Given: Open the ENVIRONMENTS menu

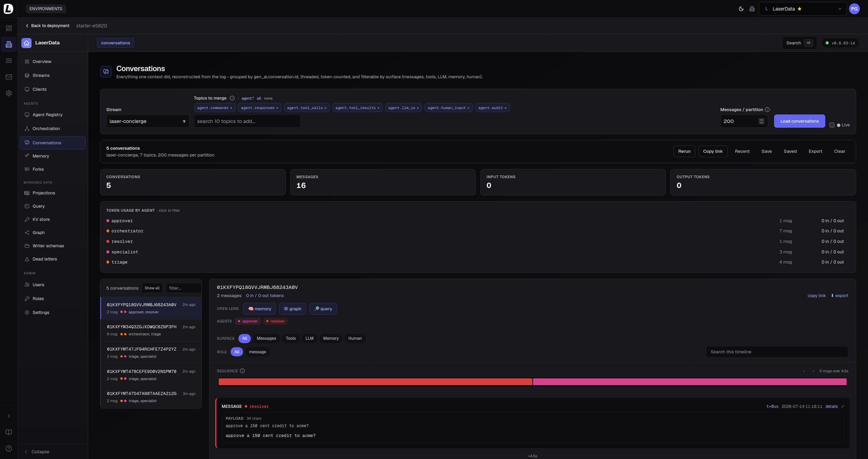Looking at the screenshot, I should pos(46,9).
